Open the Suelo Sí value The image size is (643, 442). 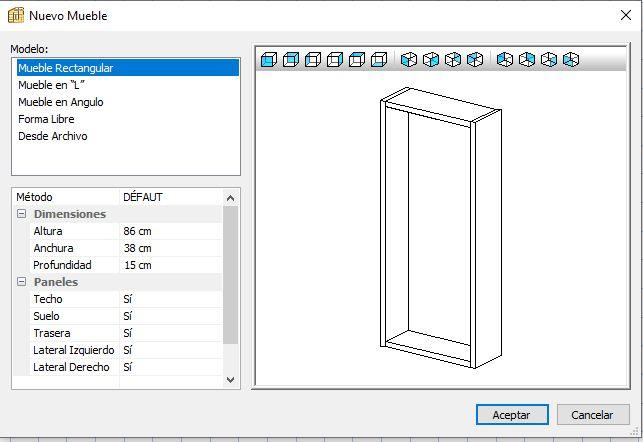click(171, 316)
